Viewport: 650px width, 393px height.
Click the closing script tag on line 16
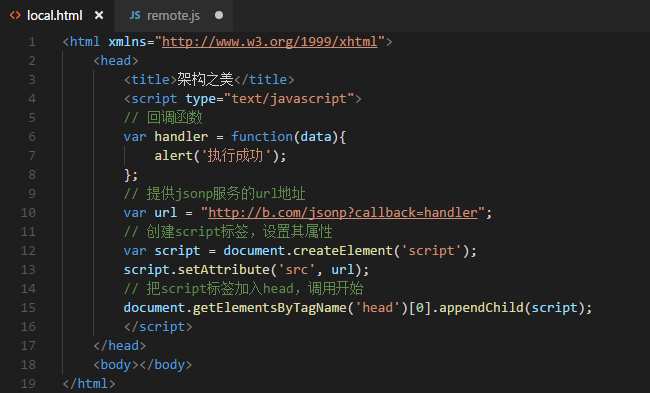point(158,326)
